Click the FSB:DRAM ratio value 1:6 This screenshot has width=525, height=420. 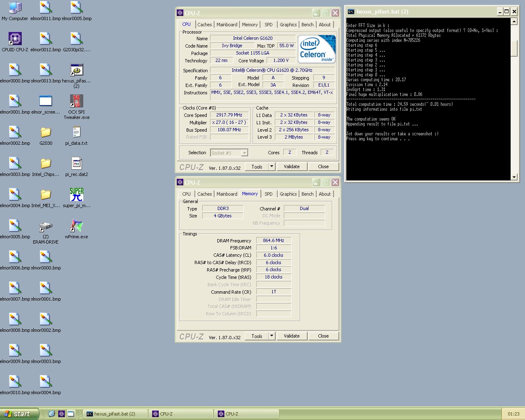[x=274, y=248]
